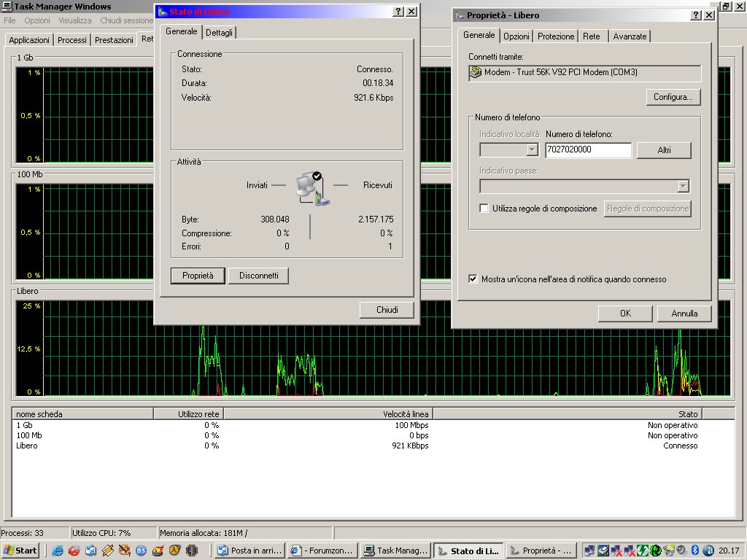Expand the Indicativo paese combo box
The width and height of the screenshot is (747, 560).
(x=683, y=187)
